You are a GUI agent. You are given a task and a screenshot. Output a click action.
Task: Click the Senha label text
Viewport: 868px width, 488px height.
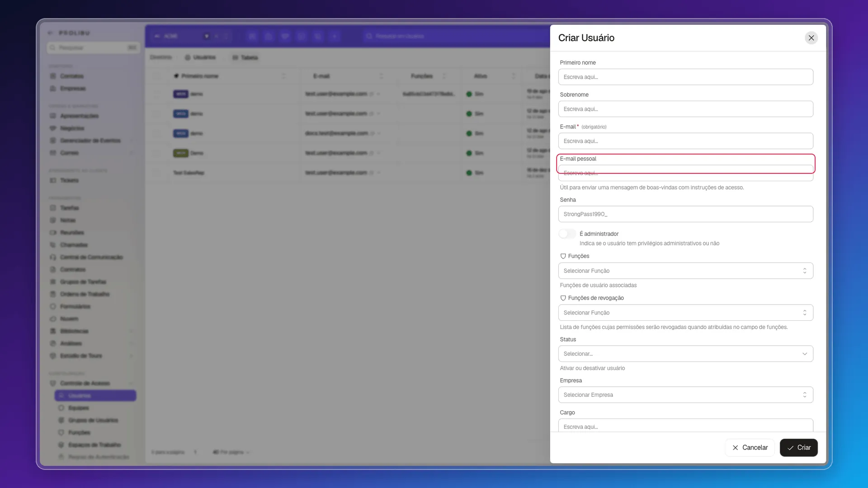click(568, 200)
